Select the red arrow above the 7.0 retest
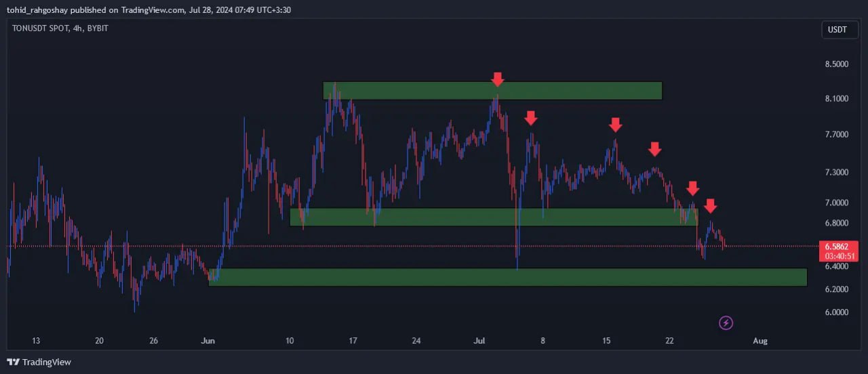 692,188
